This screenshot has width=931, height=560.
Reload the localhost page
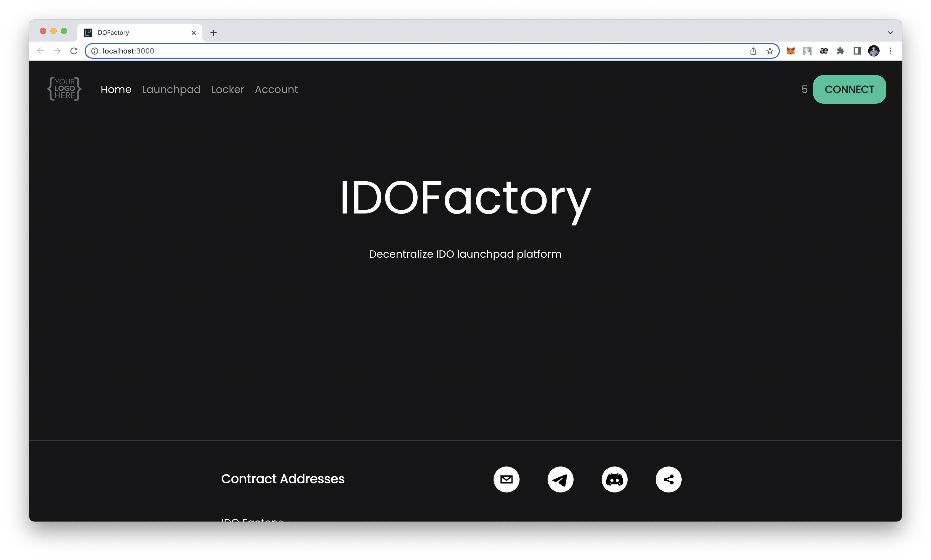[74, 51]
